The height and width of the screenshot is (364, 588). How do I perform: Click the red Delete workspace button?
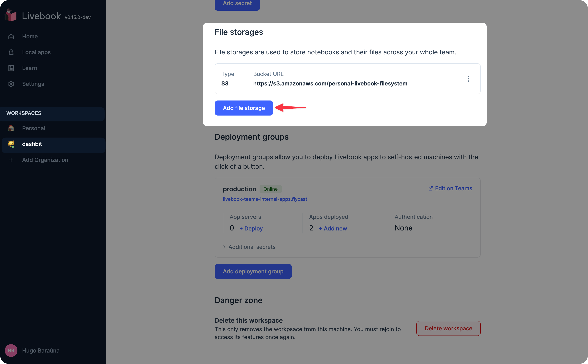(448, 328)
